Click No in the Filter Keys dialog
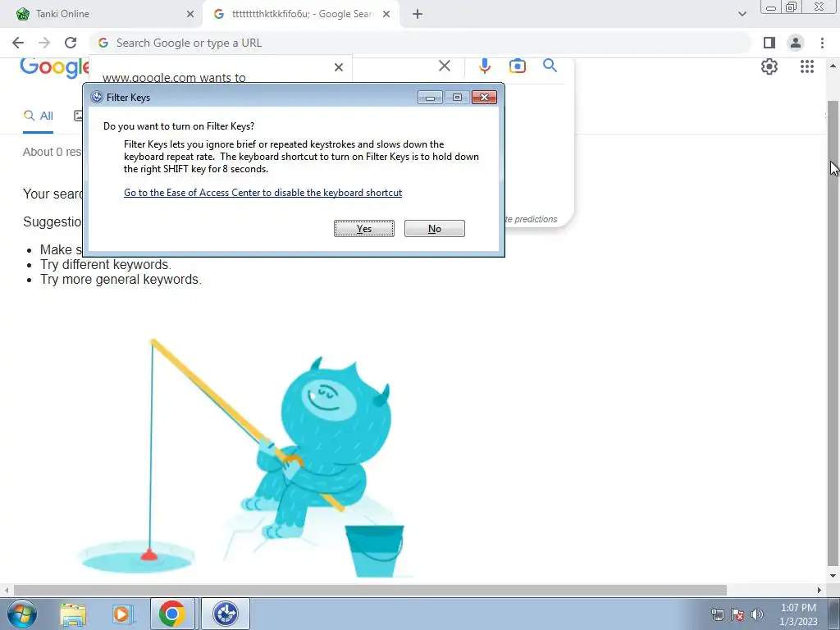Screen dimensions: 840x630 (x=434, y=228)
